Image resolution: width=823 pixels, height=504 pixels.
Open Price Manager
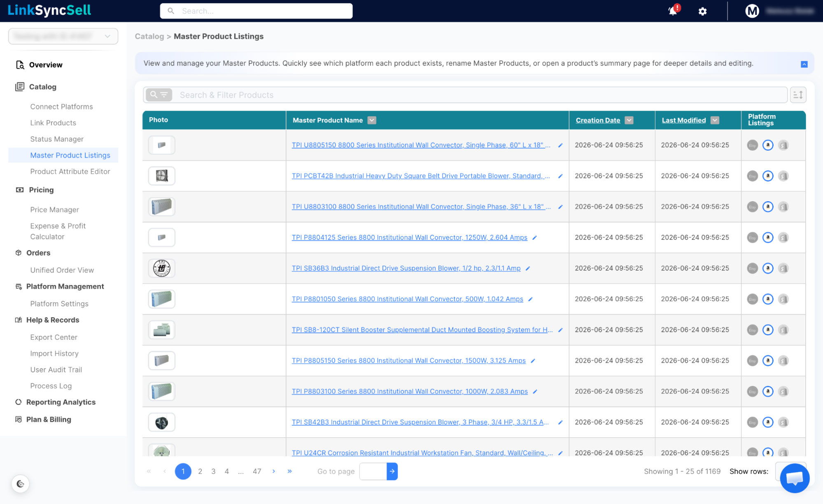pyautogui.click(x=54, y=210)
